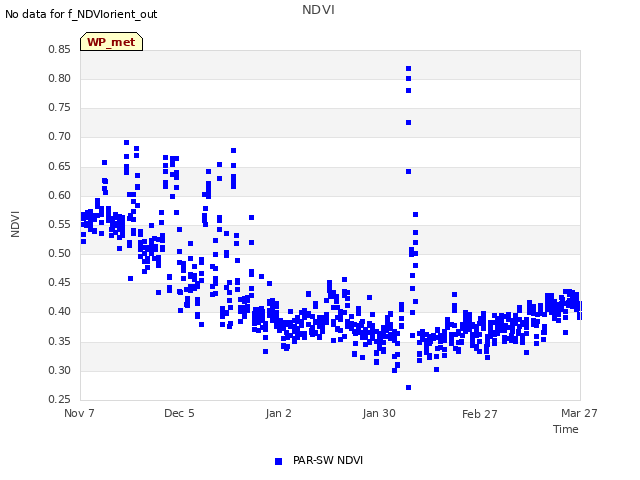
Task: Click the 0.45 y-axis value
Action: pos(60,282)
